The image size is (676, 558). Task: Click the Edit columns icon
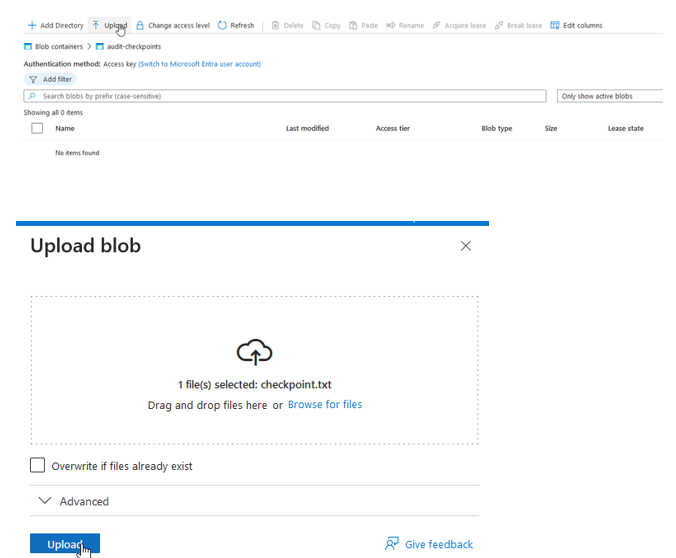point(555,25)
